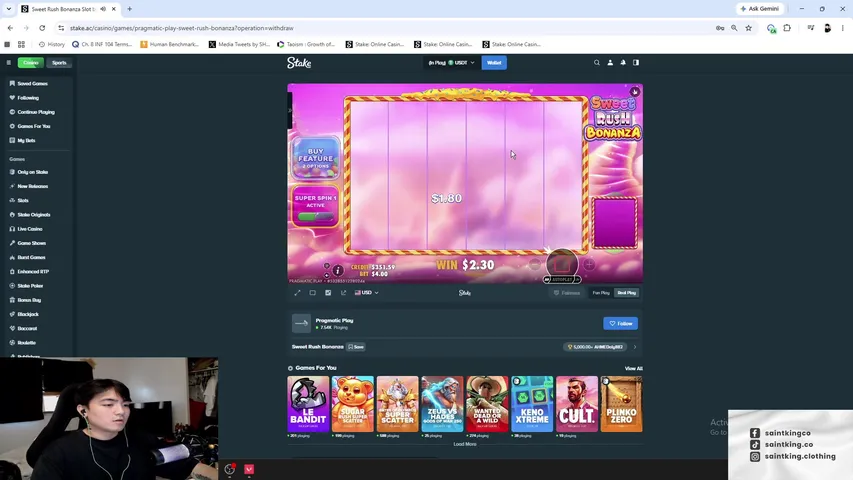Viewport: 853px width, 480px height.
Task: Open Plinko Zero game thumbnail
Action: click(621, 404)
